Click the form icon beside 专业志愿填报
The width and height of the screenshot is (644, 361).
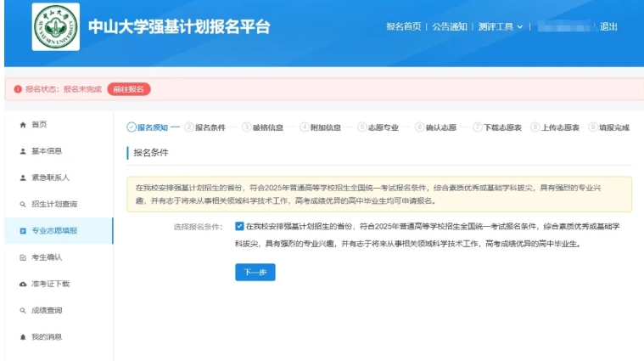pyautogui.click(x=22, y=230)
